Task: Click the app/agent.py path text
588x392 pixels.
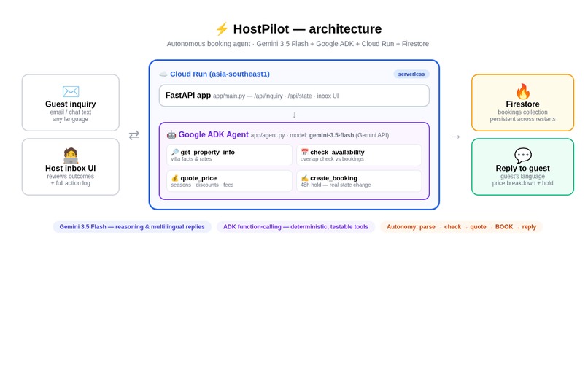Action: point(268,135)
